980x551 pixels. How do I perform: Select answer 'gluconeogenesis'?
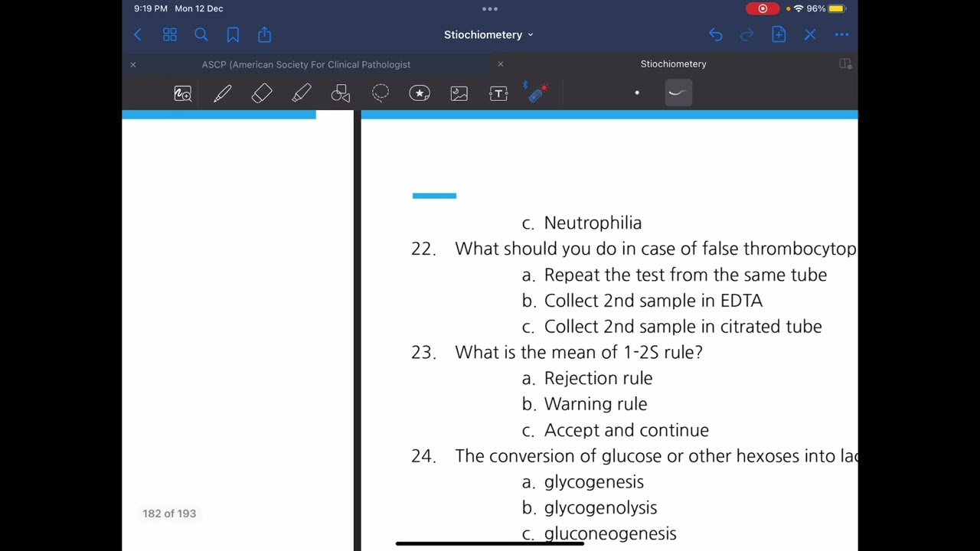[610, 533]
